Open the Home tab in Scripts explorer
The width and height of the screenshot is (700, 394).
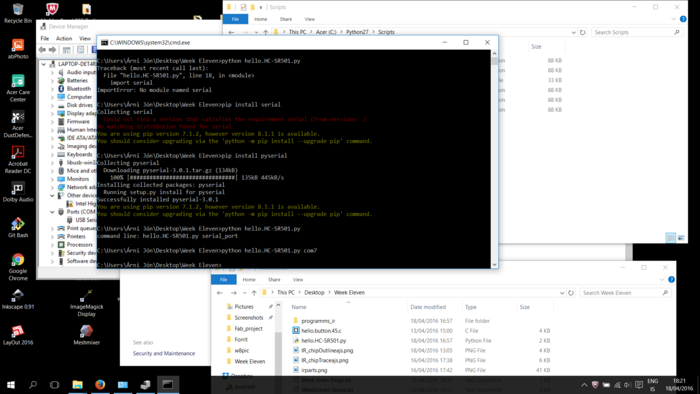pos(261,19)
